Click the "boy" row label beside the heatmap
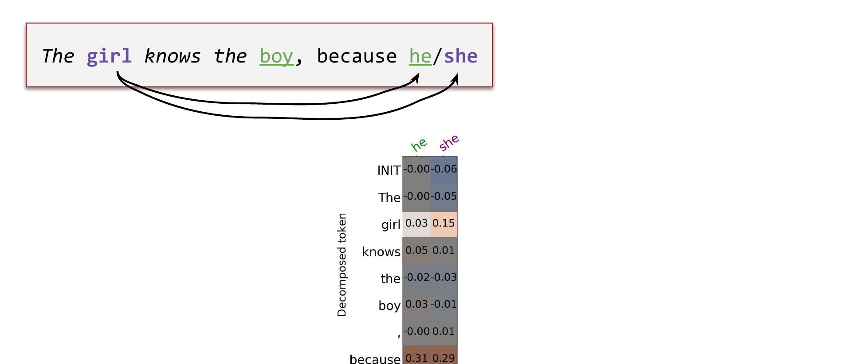 [x=389, y=305]
